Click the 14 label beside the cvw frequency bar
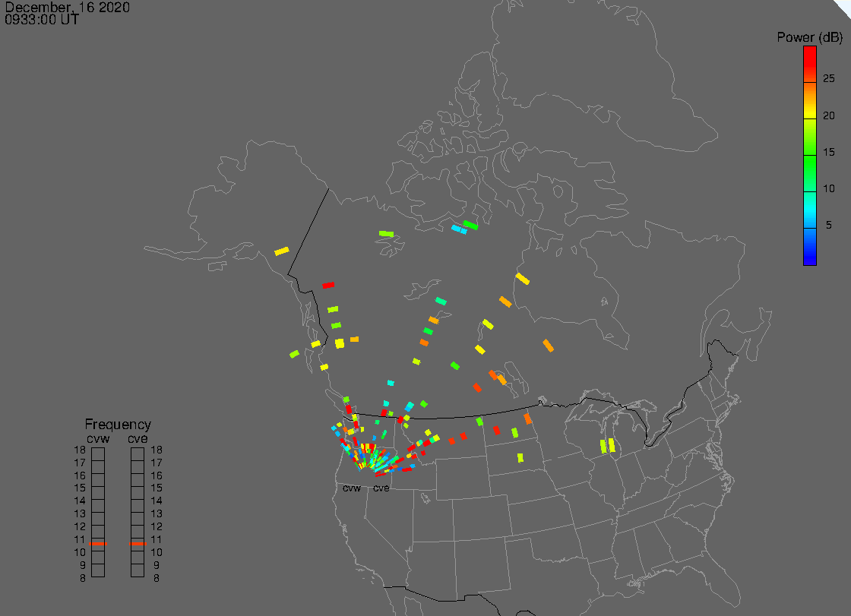851x616 pixels. 80,501
